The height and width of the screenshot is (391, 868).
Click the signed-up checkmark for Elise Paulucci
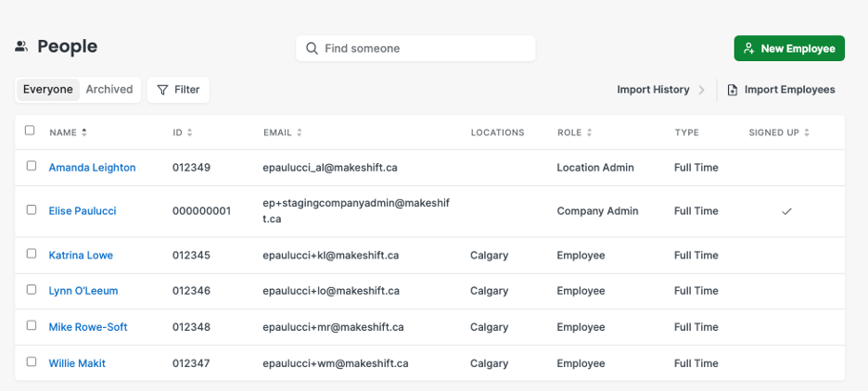pos(786,211)
